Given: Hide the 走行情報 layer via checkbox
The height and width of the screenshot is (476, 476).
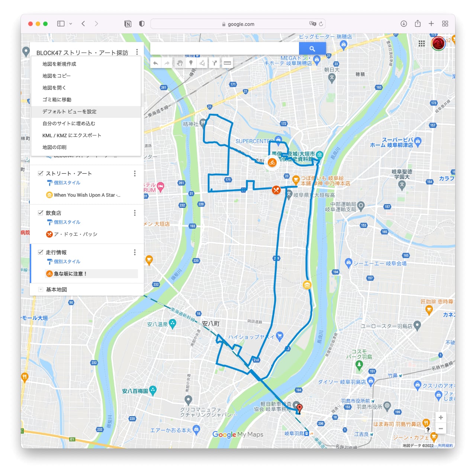Looking at the screenshot, I should (41, 252).
